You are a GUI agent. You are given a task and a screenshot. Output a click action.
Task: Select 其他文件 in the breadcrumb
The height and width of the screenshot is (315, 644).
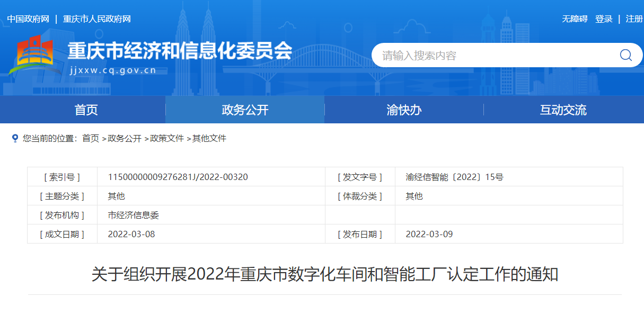click(209, 139)
